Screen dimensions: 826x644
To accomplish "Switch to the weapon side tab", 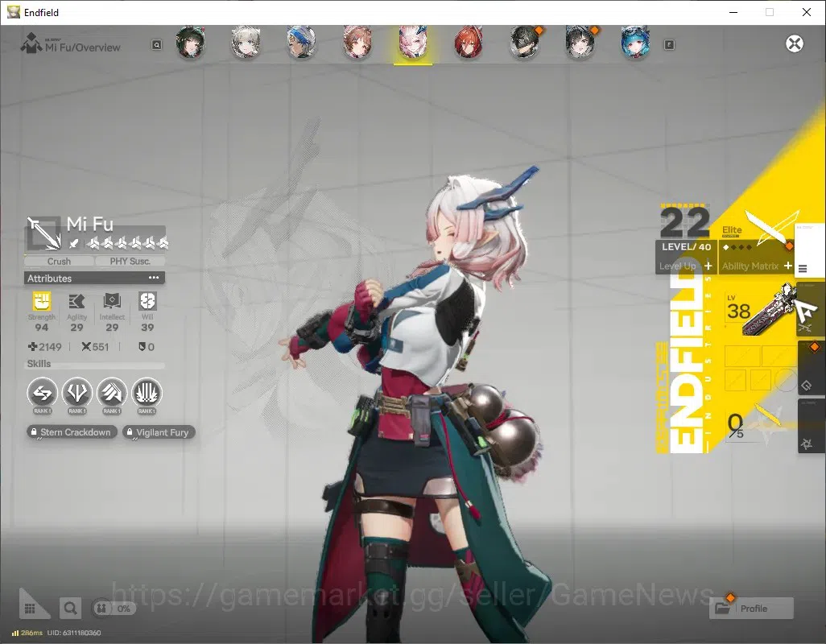I will tap(811, 310).
